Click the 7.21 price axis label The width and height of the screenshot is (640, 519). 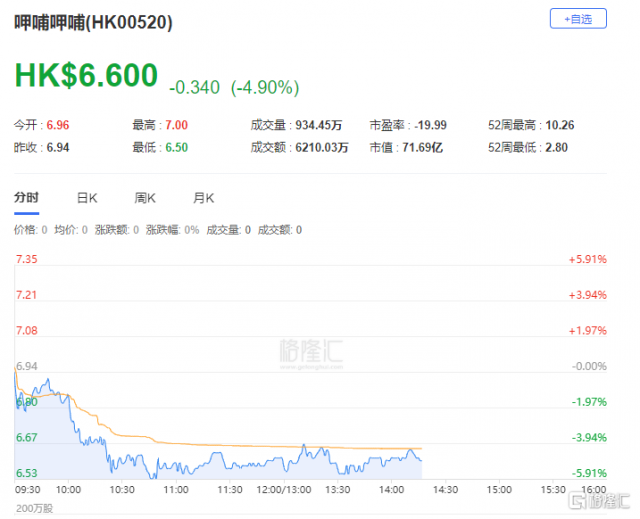[27, 295]
